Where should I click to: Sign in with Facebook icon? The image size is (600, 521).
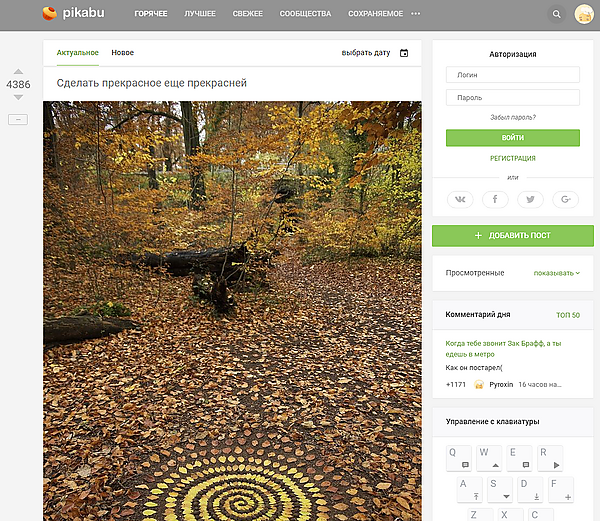pos(495,199)
